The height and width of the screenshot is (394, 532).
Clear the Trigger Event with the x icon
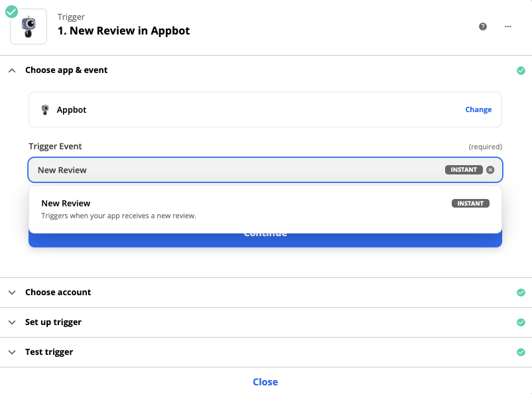490,170
